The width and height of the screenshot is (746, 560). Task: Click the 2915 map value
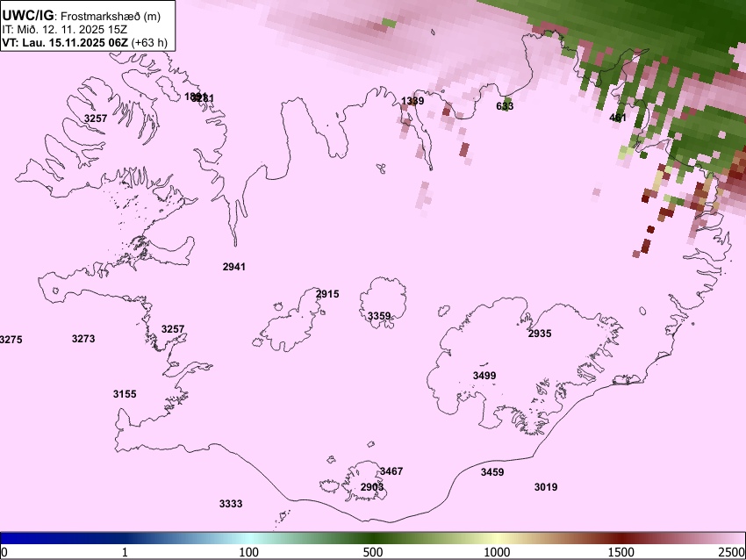pos(327,294)
